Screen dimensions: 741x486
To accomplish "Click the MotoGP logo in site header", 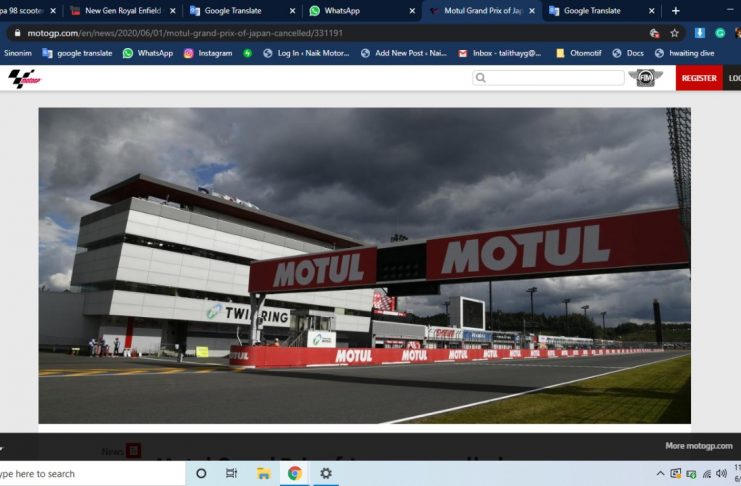I will [24, 78].
